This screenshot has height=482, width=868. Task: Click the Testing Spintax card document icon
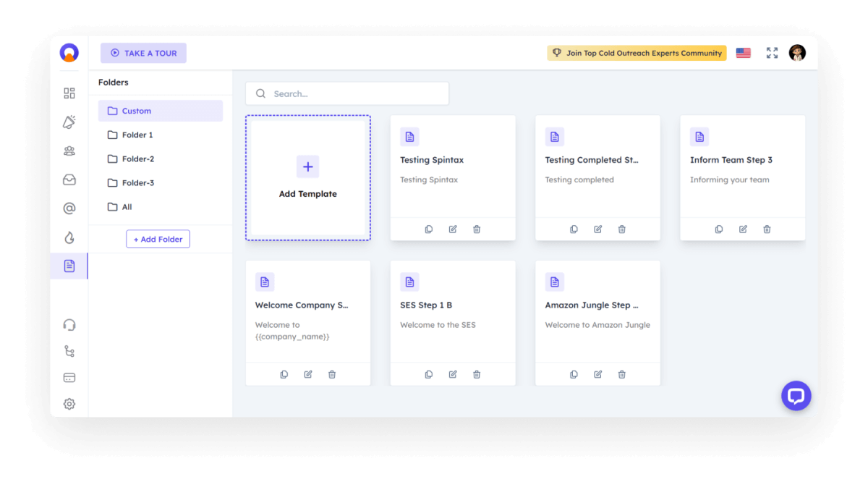[409, 137]
